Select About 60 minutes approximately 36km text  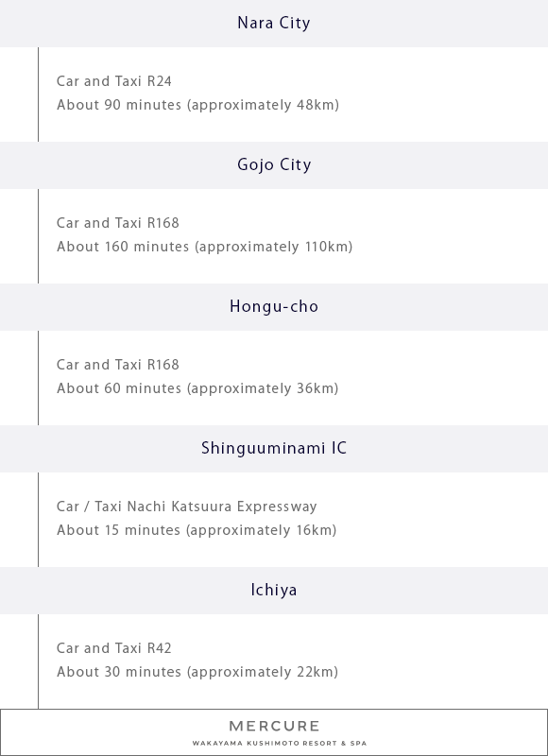click(x=197, y=388)
